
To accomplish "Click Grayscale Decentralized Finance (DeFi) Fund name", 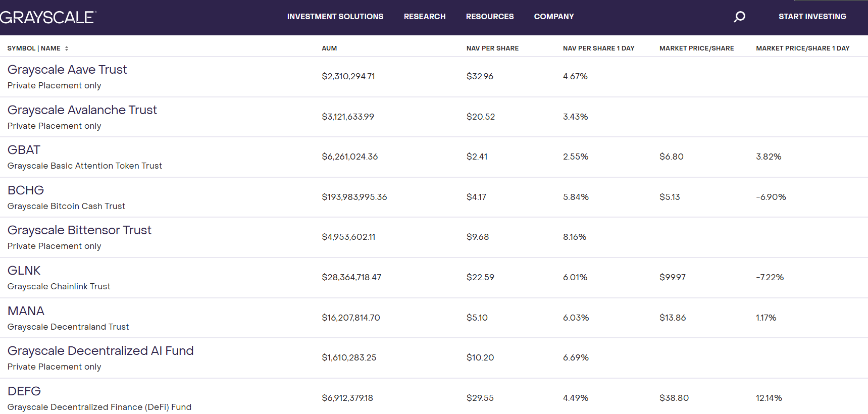I will (x=99, y=407).
